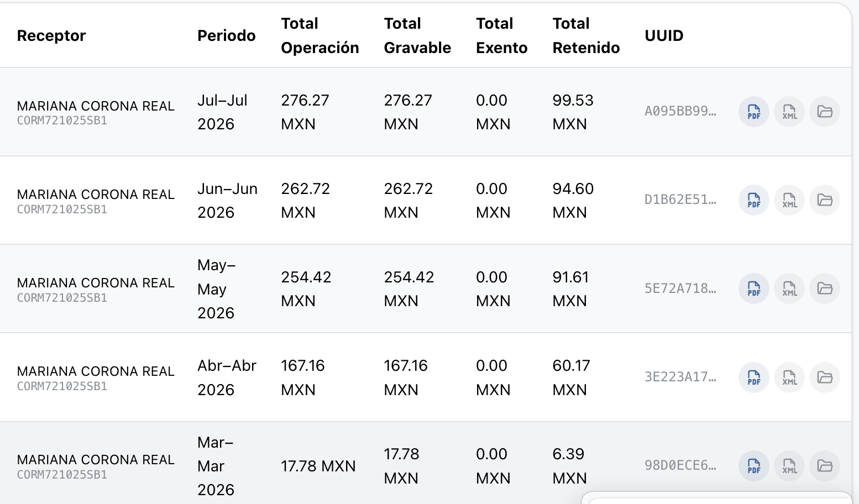Image resolution: width=859 pixels, height=504 pixels.
Task: Click UUID A095BB99 value
Action: click(x=680, y=111)
